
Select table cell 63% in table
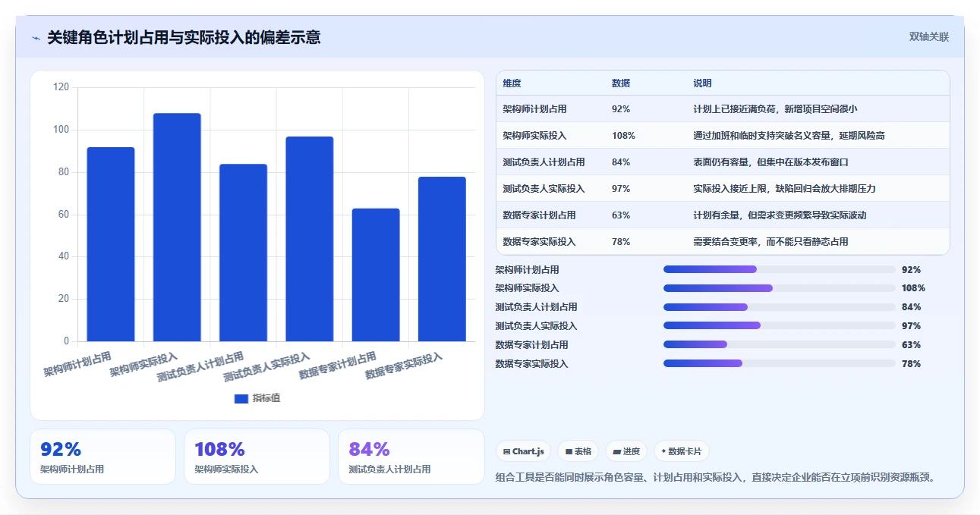point(621,215)
